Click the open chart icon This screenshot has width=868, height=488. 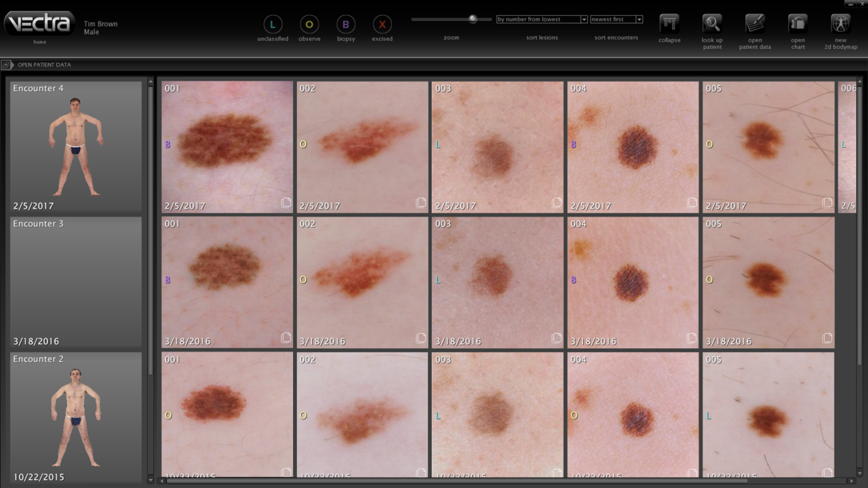pyautogui.click(x=797, y=24)
